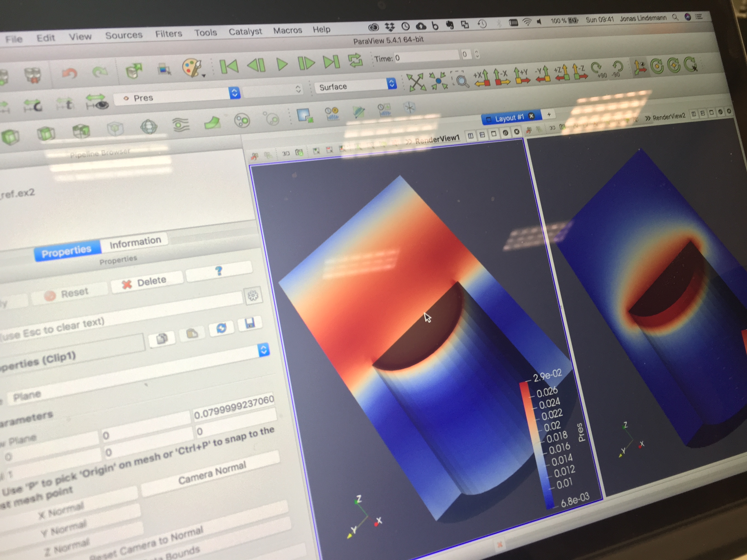Add a new layout tab with plus
The height and width of the screenshot is (560, 747).
point(549,114)
